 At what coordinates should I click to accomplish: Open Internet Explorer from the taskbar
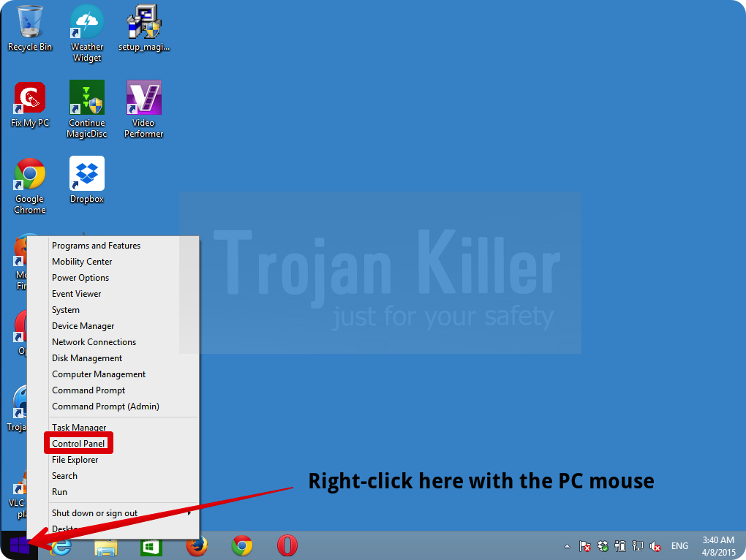tap(61, 546)
